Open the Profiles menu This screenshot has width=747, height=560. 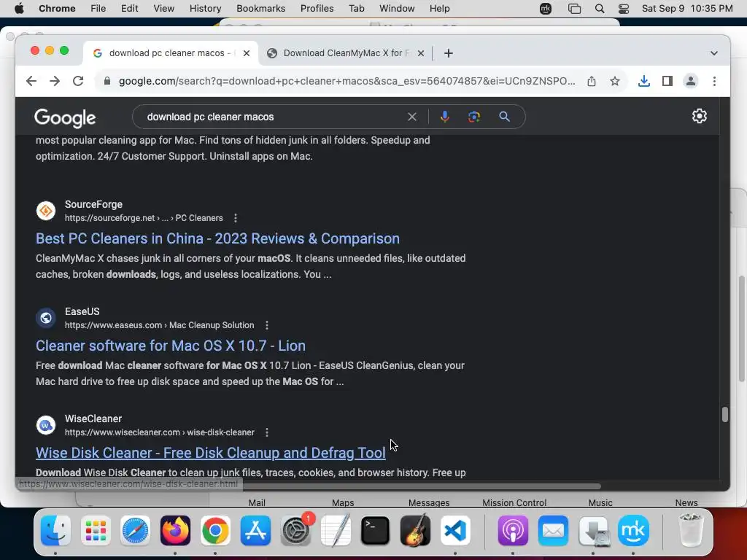click(x=317, y=9)
